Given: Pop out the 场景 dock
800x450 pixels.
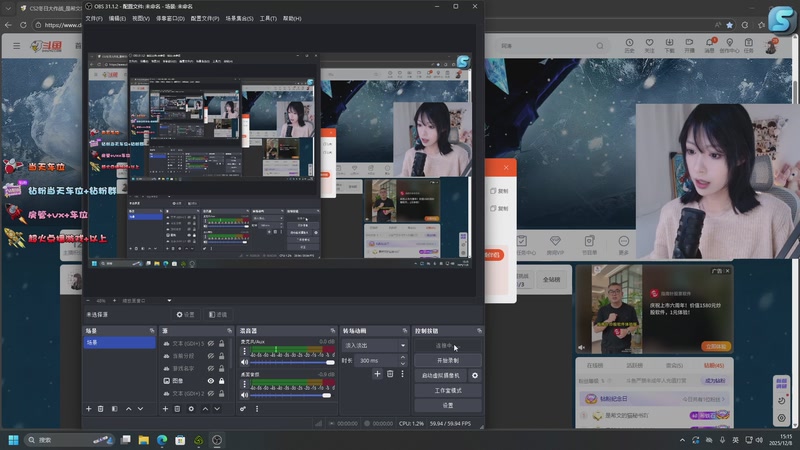Looking at the screenshot, I should pos(152,331).
